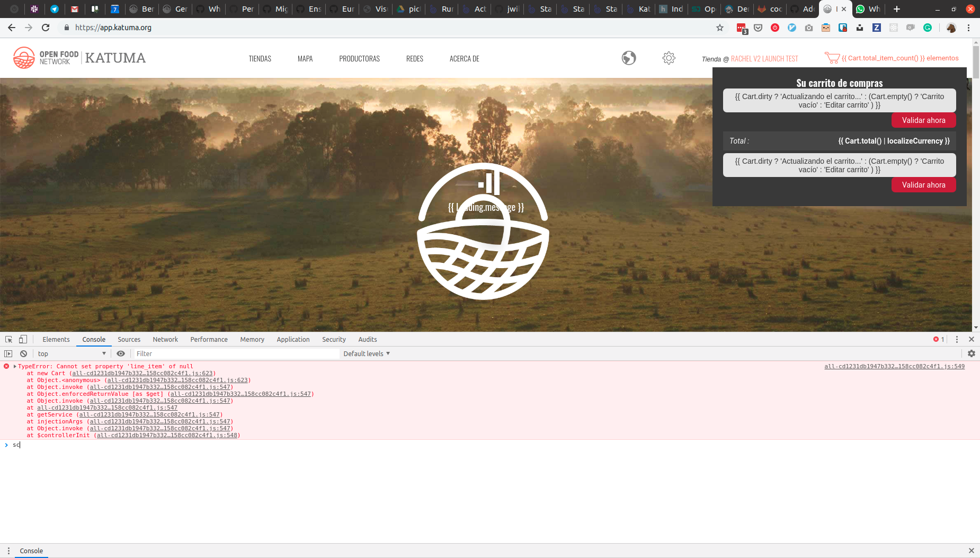Image resolution: width=980 pixels, height=558 pixels.
Task: Click the red error count indicator
Action: coord(939,339)
